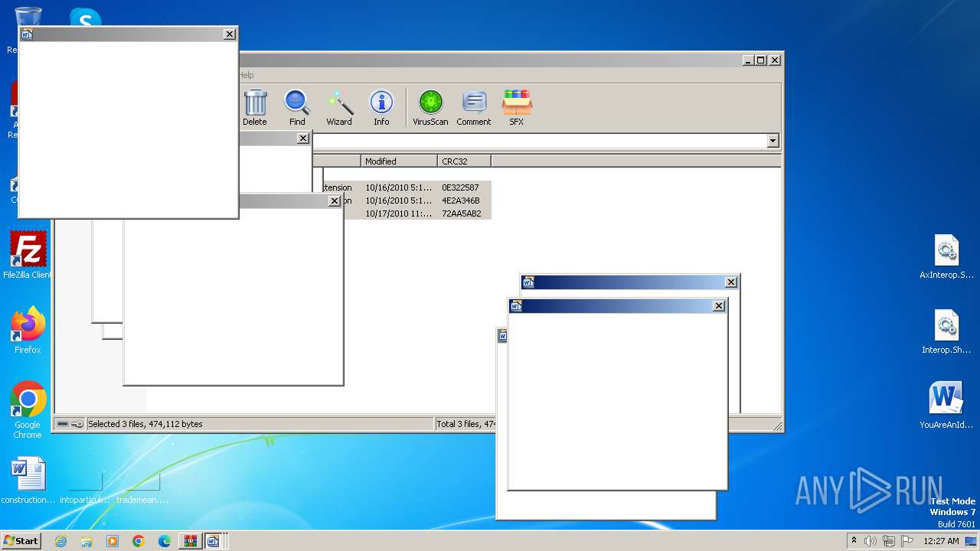
Task: Show hidden tray icons
Action: [x=854, y=541]
